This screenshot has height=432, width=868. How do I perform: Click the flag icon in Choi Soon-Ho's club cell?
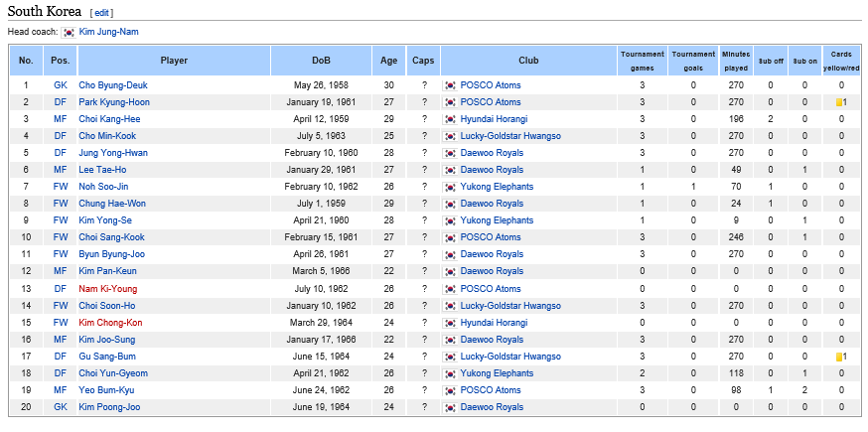451,306
